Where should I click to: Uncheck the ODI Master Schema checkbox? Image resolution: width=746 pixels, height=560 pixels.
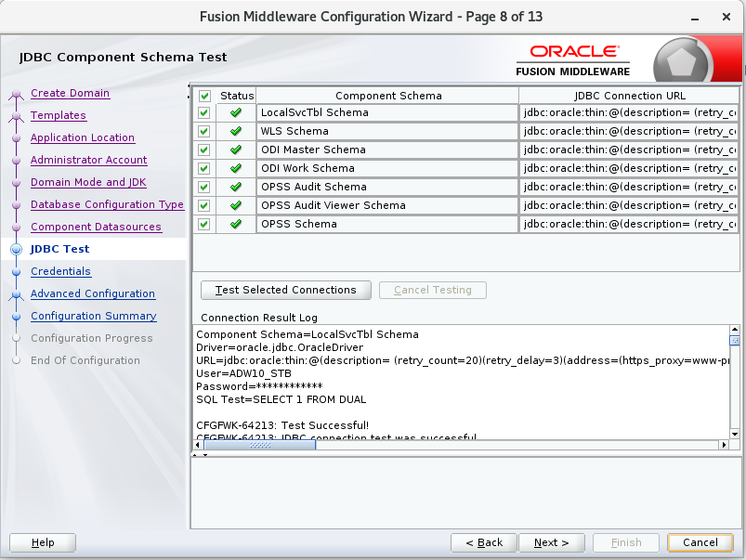(204, 150)
